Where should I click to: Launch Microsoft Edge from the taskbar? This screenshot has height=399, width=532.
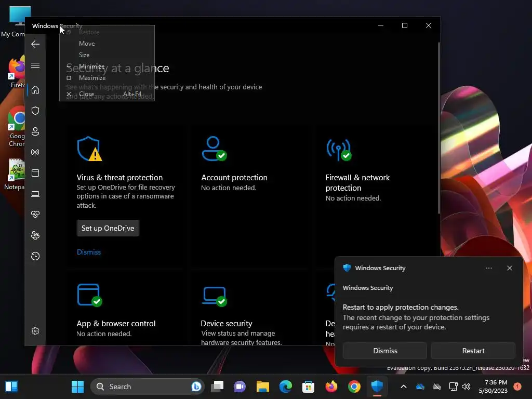click(x=286, y=387)
